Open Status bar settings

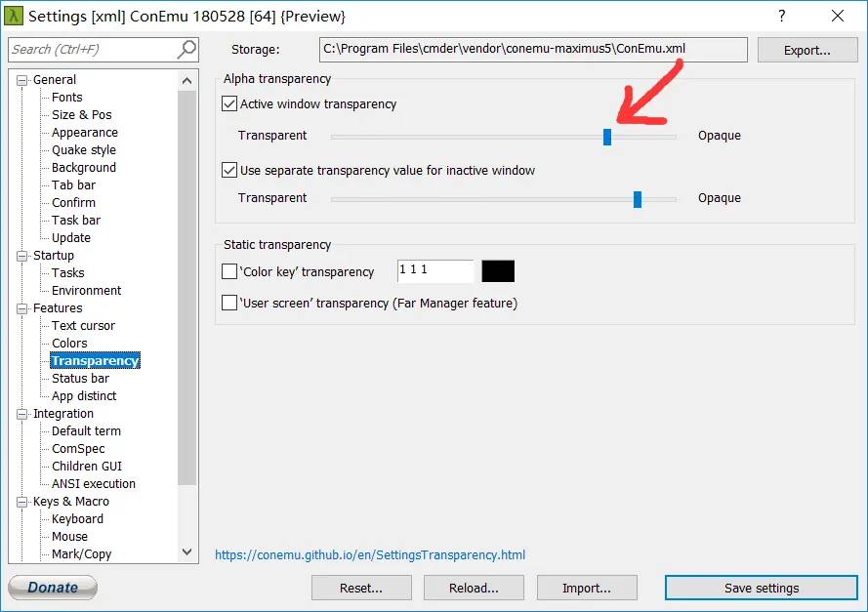pyautogui.click(x=80, y=379)
